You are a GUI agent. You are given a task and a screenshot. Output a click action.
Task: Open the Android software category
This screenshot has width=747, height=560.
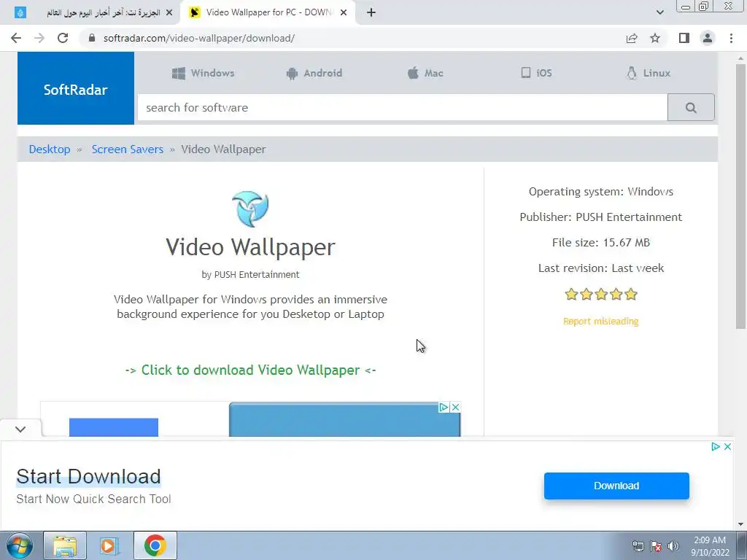314,73
